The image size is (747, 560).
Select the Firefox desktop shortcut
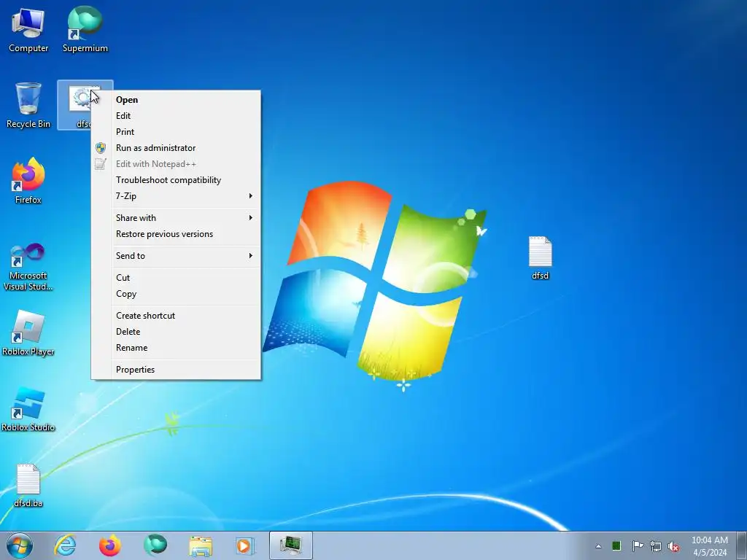(28, 182)
